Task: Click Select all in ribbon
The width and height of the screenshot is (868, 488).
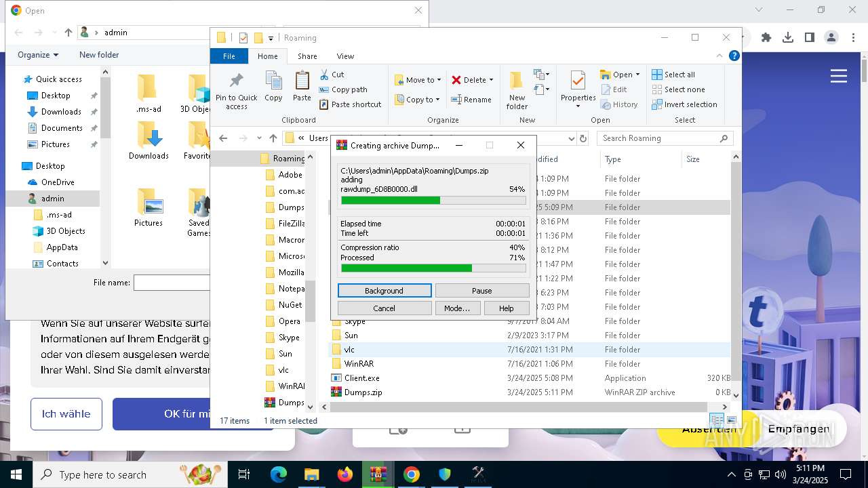Action: pos(673,75)
